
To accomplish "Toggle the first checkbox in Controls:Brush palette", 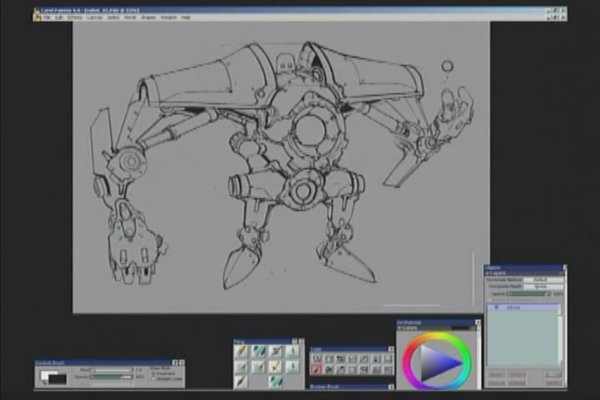I will click(152, 371).
